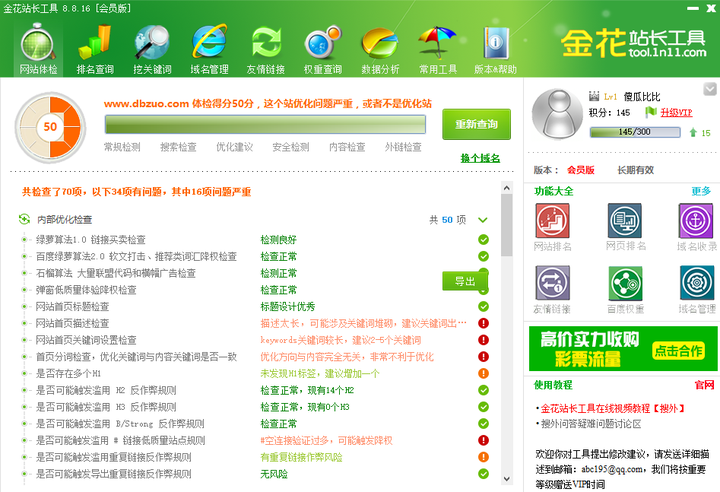
Task: Click the 会员版 version label
Action: coord(581,170)
